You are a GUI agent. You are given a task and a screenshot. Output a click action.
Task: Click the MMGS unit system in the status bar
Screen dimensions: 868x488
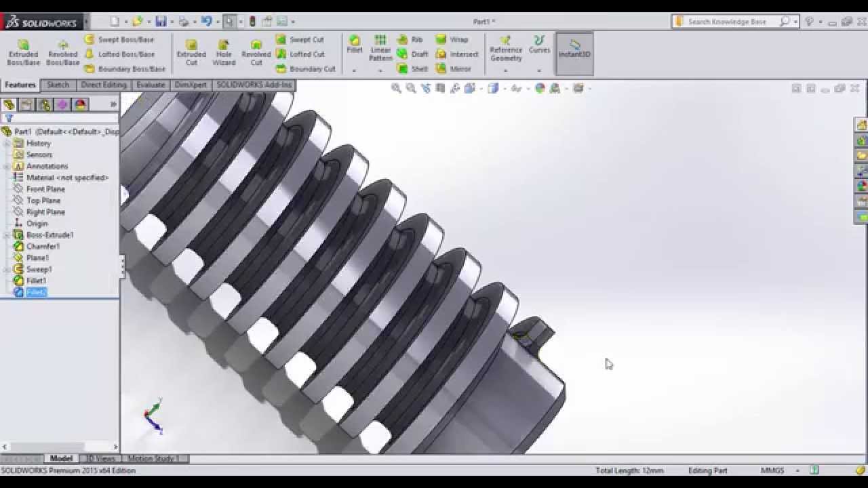773,470
